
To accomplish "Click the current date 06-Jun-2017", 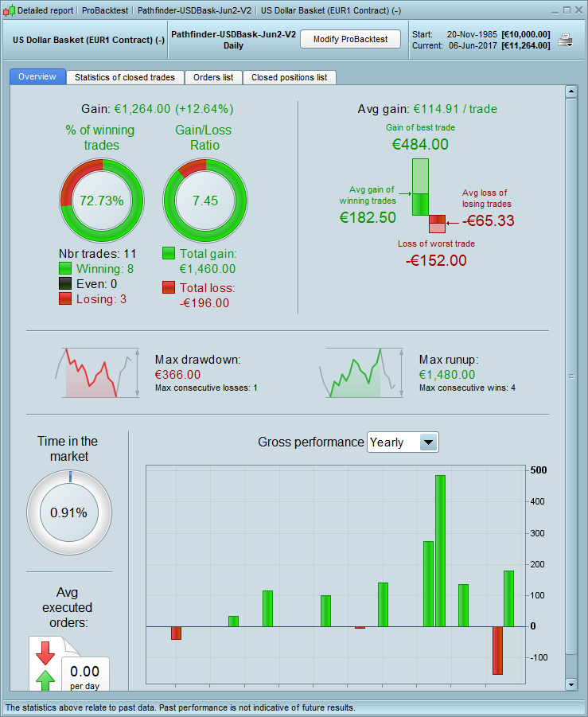I will [473, 45].
